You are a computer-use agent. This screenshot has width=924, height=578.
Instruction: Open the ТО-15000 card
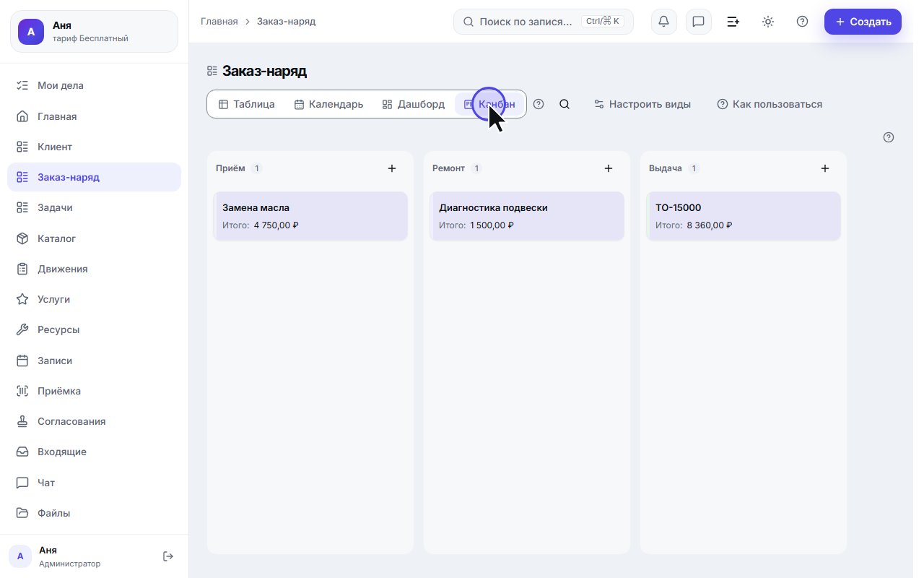tap(744, 216)
